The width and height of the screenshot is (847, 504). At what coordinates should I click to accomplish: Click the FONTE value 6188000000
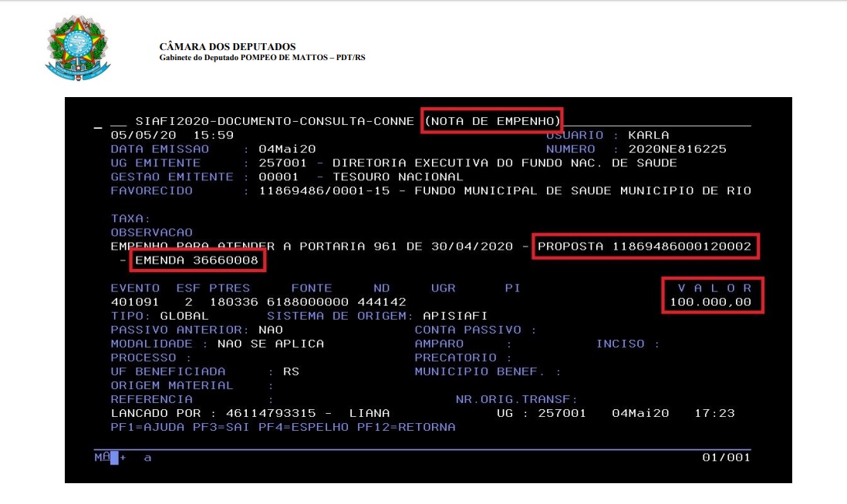[307, 302]
